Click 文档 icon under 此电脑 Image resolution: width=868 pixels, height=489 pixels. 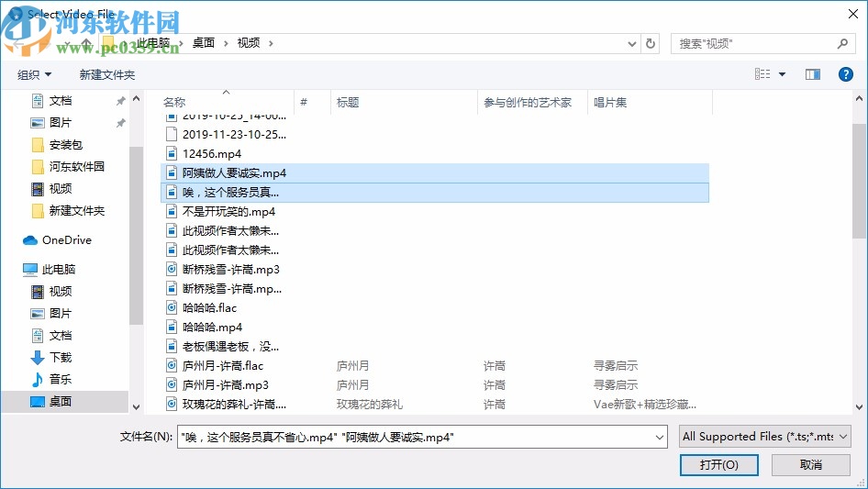pos(37,336)
